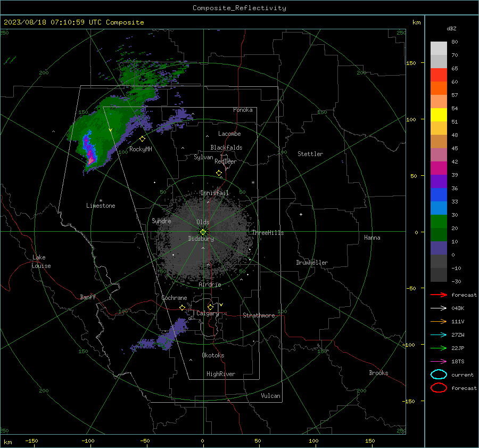Click the Lacombe city label
Screen dimensions: 479x448
point(229,134)
